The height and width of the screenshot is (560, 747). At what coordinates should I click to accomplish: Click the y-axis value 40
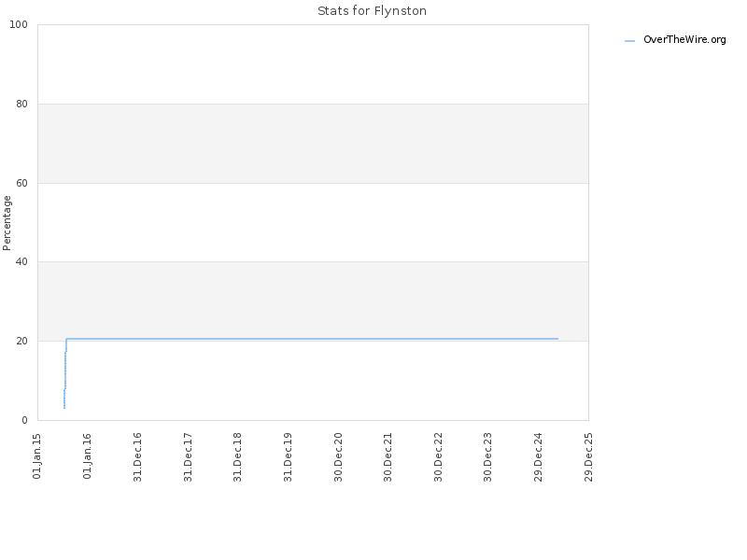point(21,262)
